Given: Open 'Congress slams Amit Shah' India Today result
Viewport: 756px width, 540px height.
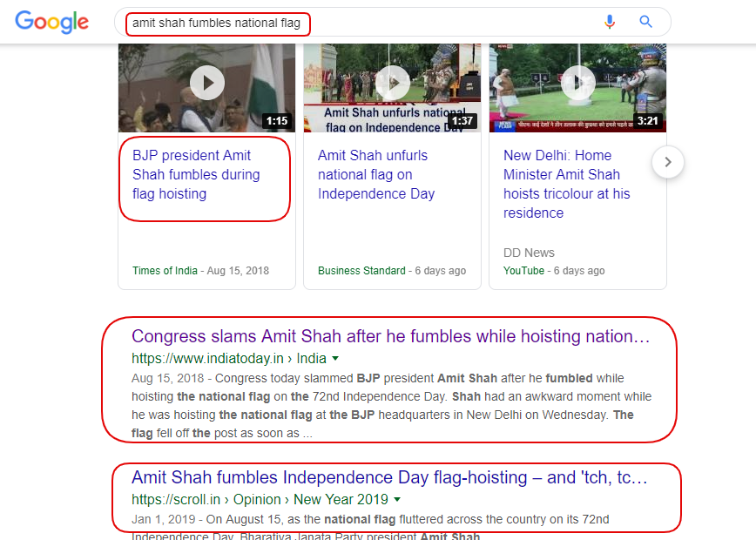Looking at the screenshot, I should tap(390, 336).
